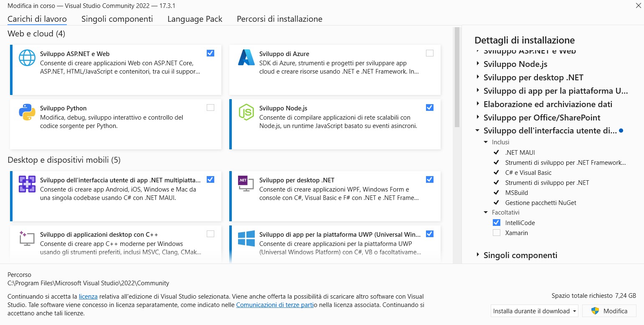Click the Node.js hexagon icon

(246, 112)
